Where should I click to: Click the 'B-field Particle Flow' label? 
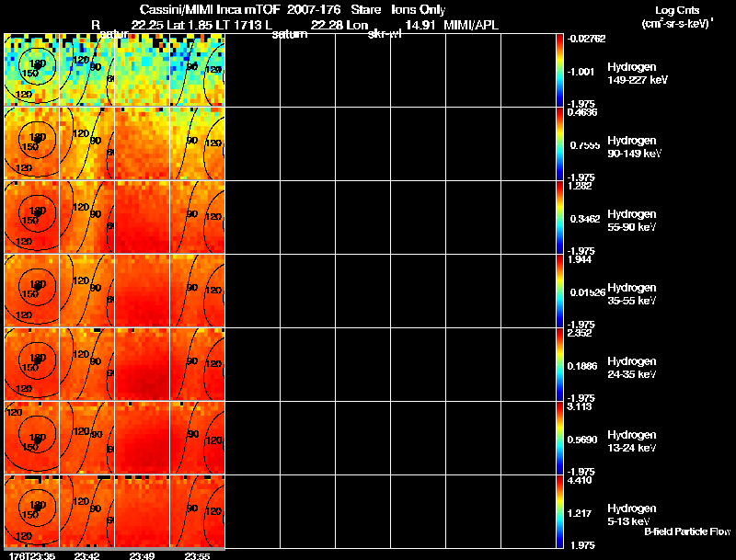[x=686, y=531]
